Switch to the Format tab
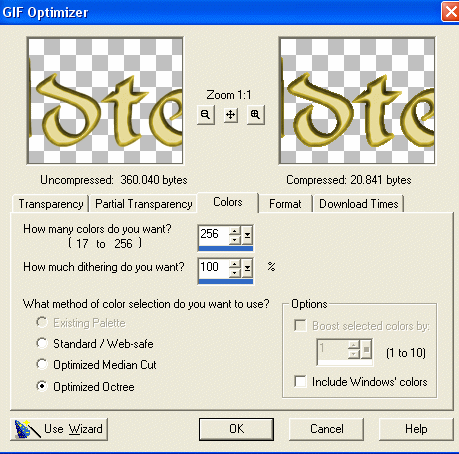The width and height of the screenshot is (459, 454). click(x=285, y=204)
